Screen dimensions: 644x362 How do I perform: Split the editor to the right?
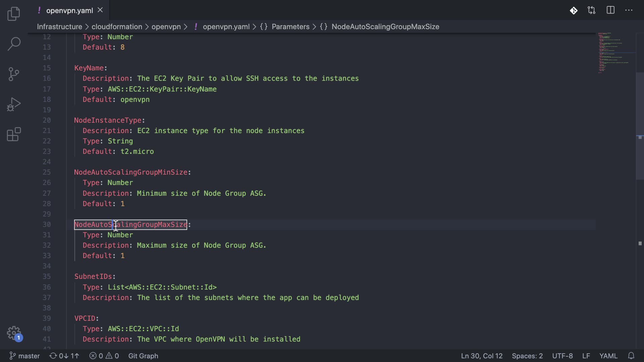610,10
